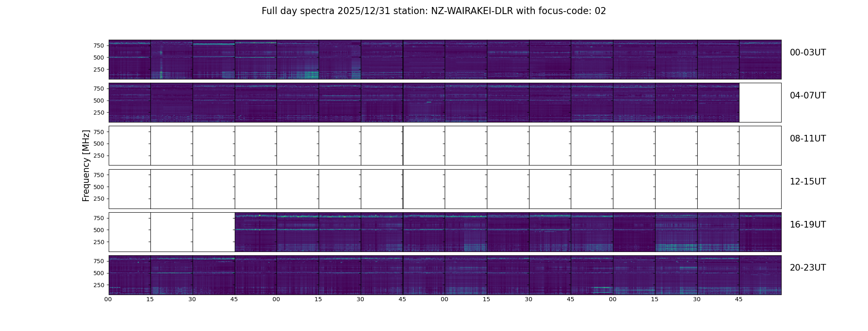The image size is (868, 331).
Task: Click the '08-11UT' row label
Action: 808,139
